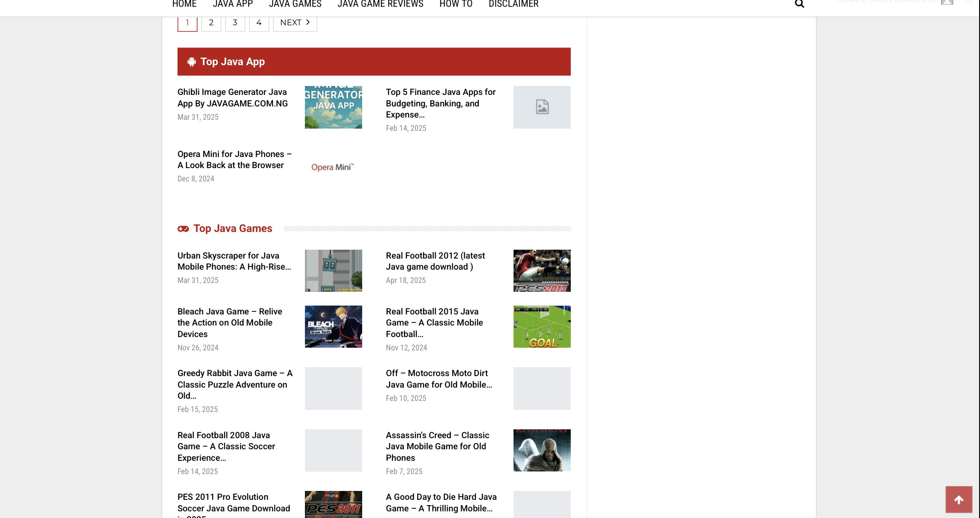Open Ghibli Image Generator Java App article
980x518 pixels.
pos(233,98)
